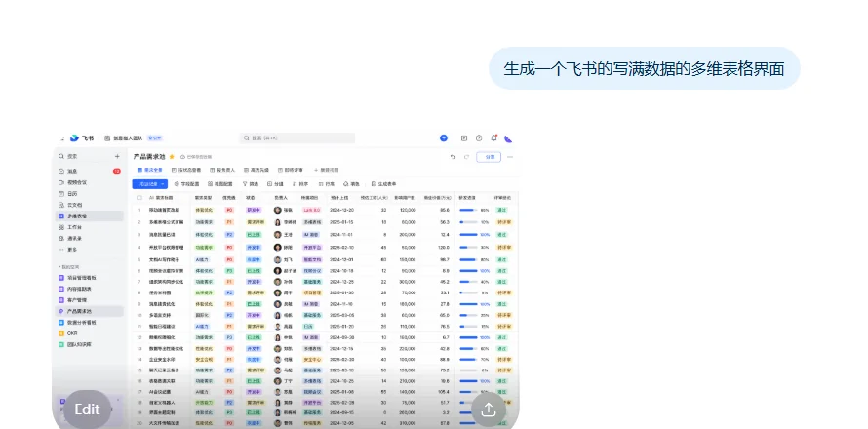Open 内容排期表 in 我的空间
The width and height of the screenshot is (868, 429).
pyautogui.click(x=90, y=289)
